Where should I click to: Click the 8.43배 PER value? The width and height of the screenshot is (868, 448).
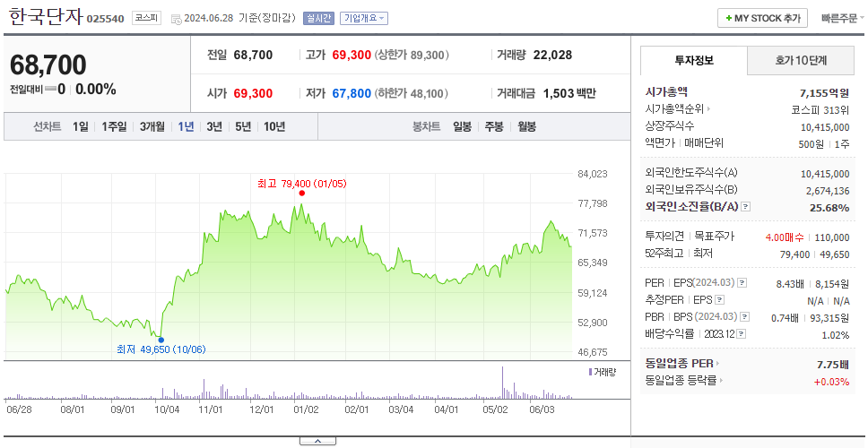(x=791, y=284)
